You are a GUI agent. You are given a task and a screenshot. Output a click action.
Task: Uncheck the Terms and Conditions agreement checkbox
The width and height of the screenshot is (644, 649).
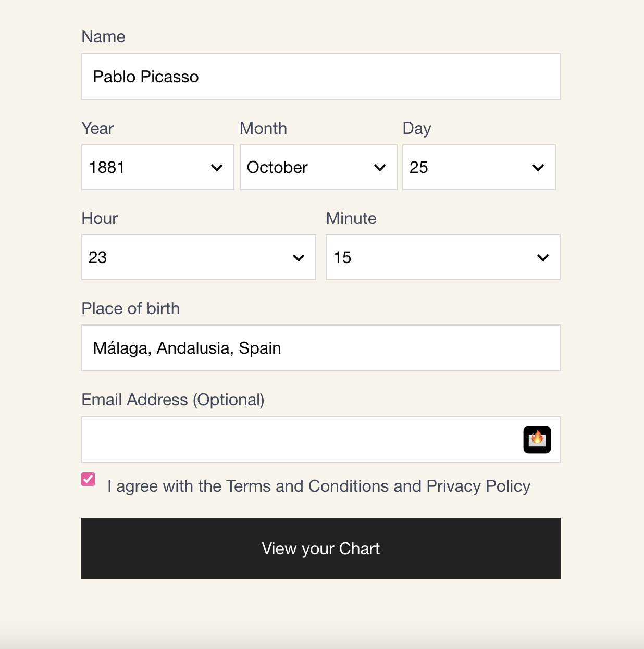coord(88,479)
